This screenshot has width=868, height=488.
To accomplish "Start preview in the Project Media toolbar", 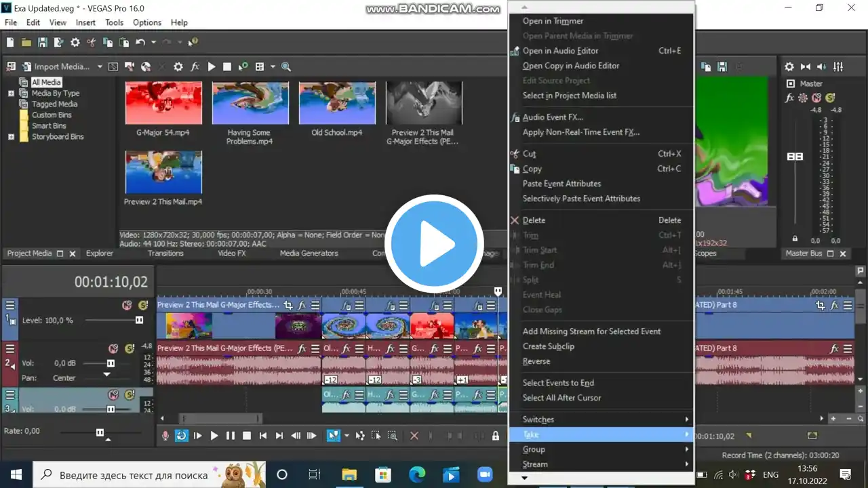I will click(212, 66).
